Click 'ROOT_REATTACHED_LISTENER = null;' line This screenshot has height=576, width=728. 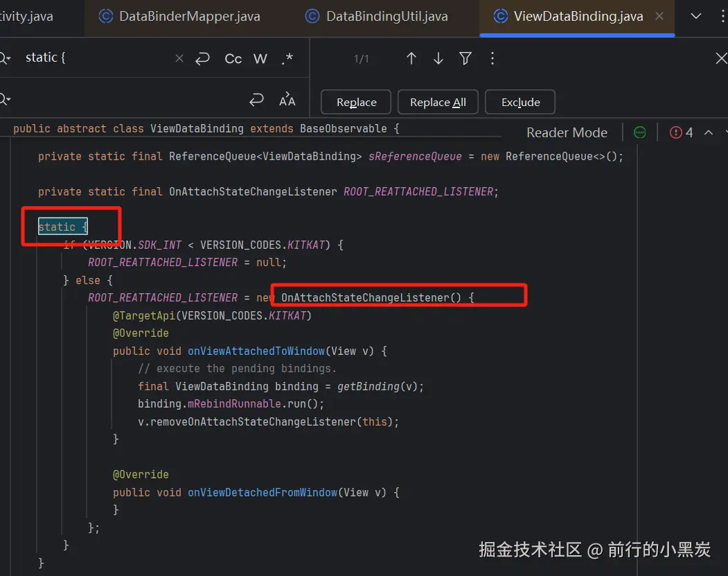[x=187, y=263]
